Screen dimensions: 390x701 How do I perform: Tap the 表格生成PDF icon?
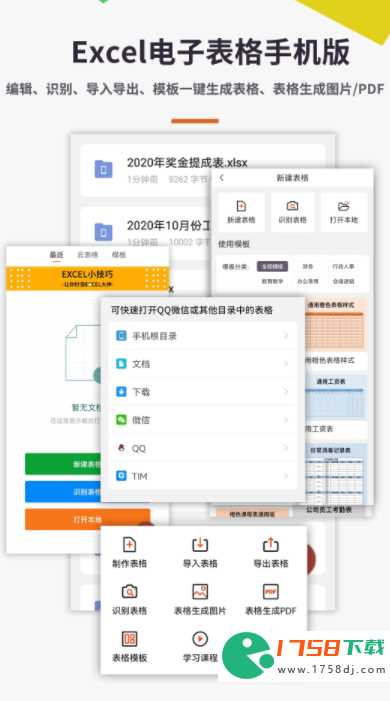coord(271,591)
